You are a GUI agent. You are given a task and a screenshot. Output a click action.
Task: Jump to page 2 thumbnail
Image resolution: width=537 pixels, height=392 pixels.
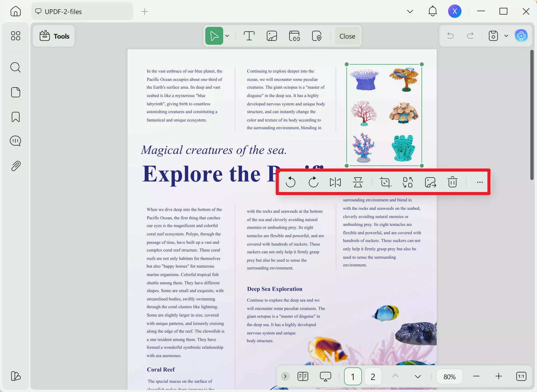coord(373,376)
